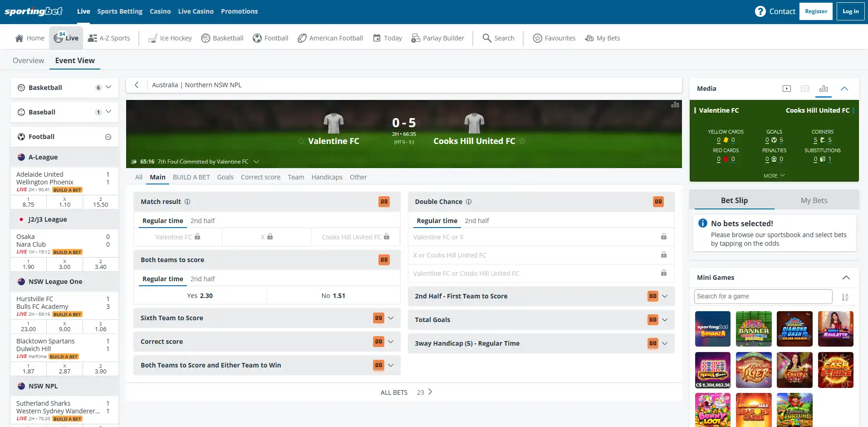The width and height of the screenshot is (868, 427).
Task: Click the BB badge beside Both teams to score
Action: click(384, 260)
